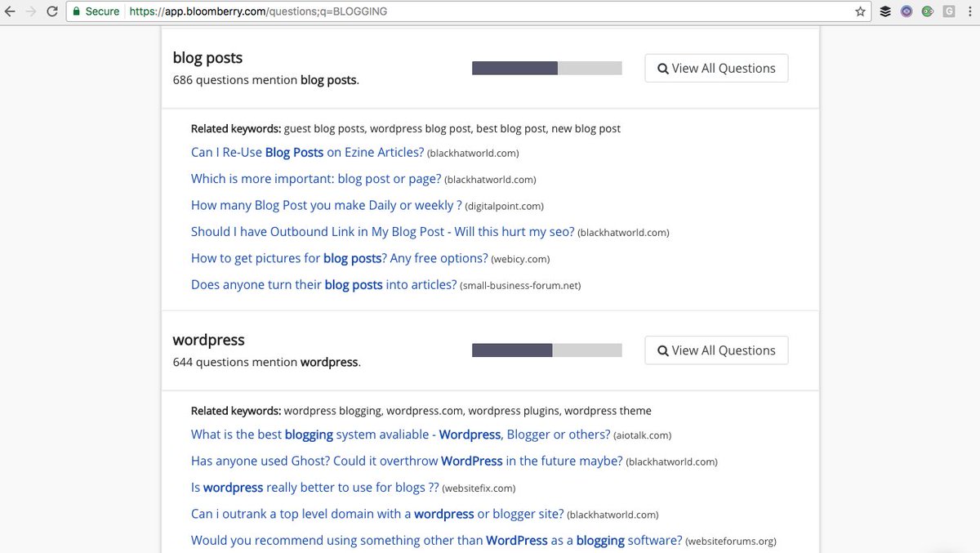The image size is (980, 553).
Task: Open 'Would you recommend using something other than WordPress'
Action: click(x=436, y=540)
